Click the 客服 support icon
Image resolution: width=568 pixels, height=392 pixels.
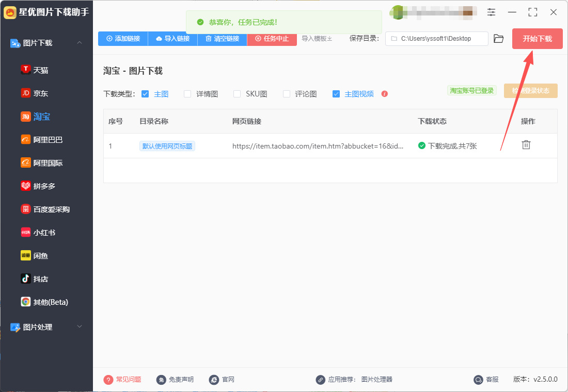click(x=478, y=379)
